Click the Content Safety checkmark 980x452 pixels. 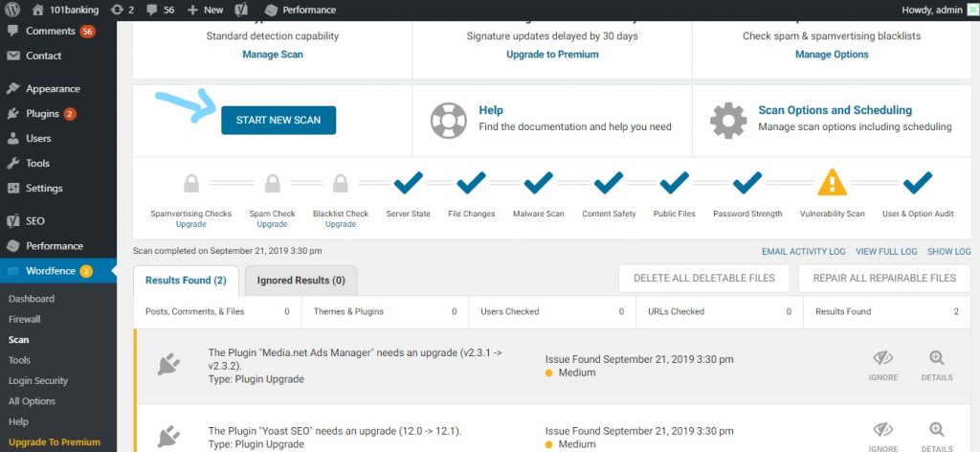point(609,183)
